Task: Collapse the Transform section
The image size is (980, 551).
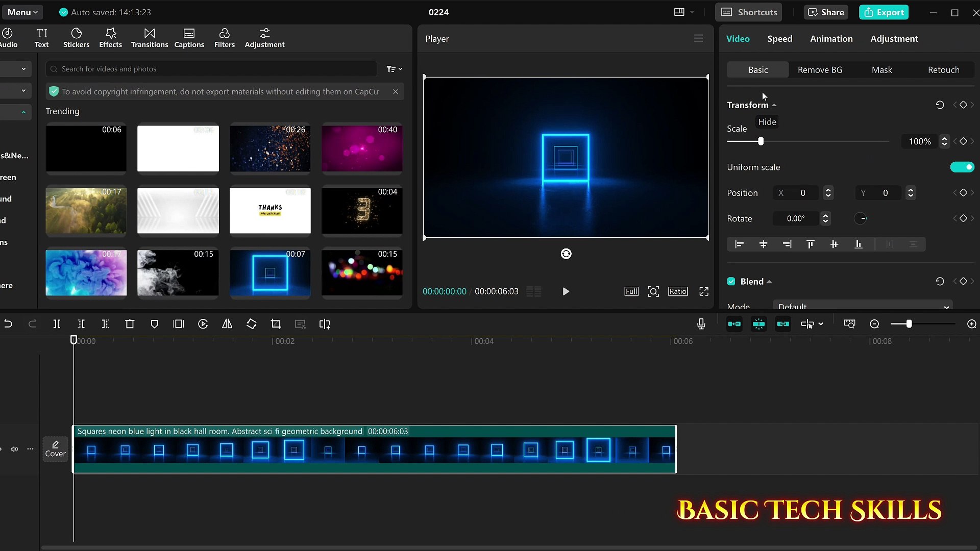Action: [x=774, y=105]
